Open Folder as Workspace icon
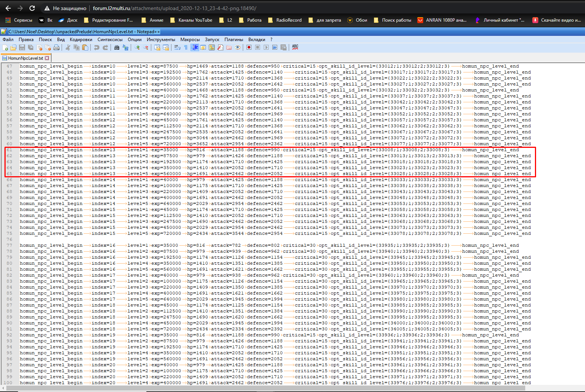The height and width of the screenshot is (392, 585). [229, 47]
